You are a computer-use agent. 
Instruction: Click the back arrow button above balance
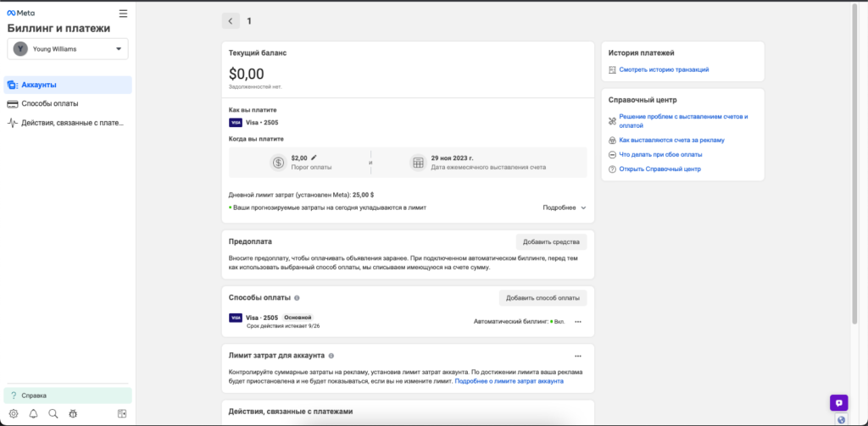pyautogui.click(x=231, y=21)
